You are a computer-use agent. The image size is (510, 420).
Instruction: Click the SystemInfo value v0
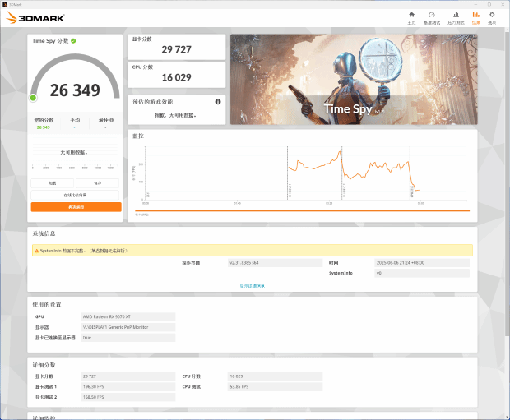pyautogui.click(x=422, y=273)
